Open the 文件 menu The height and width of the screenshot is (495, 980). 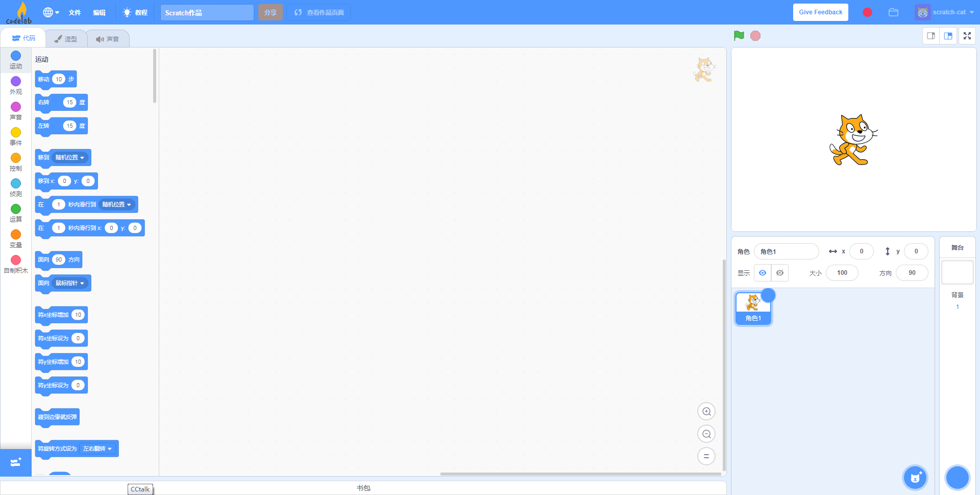pyautogui.click(x=75, y=12)
